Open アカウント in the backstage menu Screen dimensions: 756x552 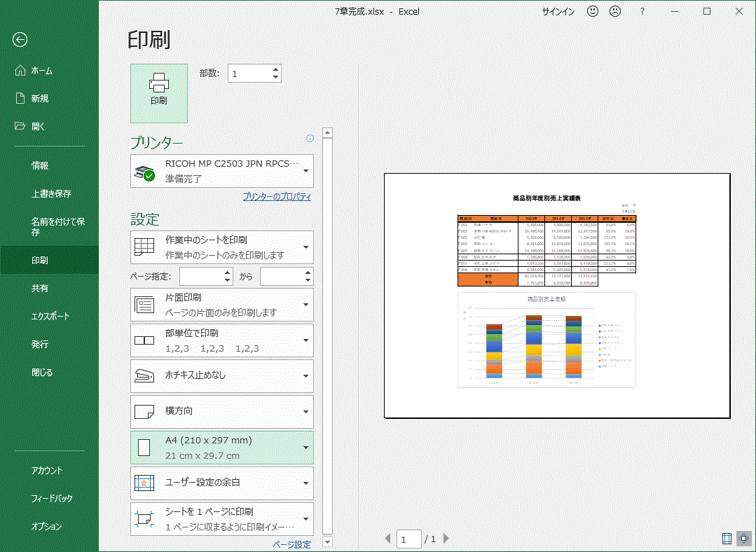(49, 470)
